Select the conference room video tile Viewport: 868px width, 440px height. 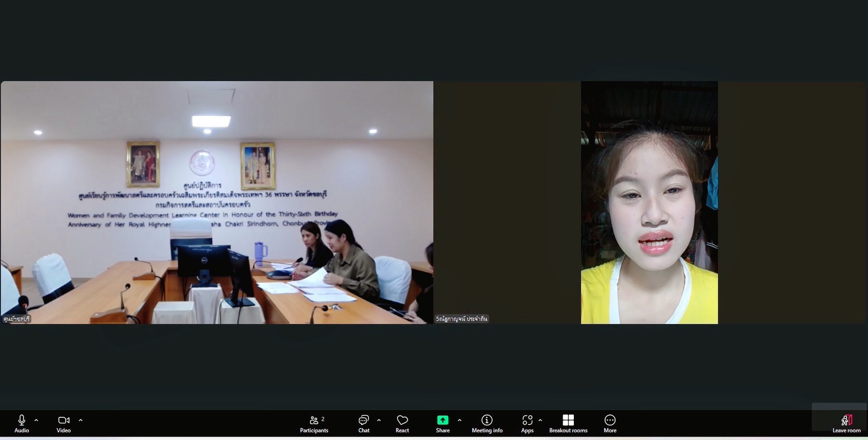(217, 202)
